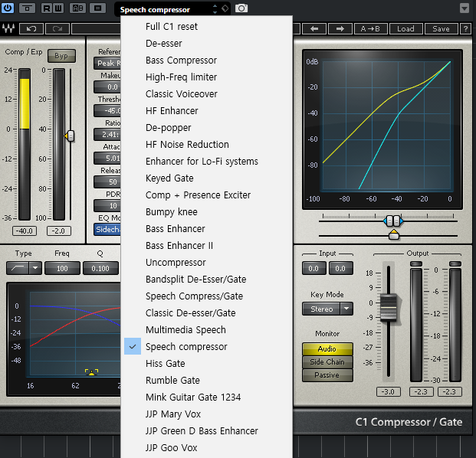This screenshot has height=458, width=476.
Task: Click the next preset right arrow
Action: coord(340,29)
